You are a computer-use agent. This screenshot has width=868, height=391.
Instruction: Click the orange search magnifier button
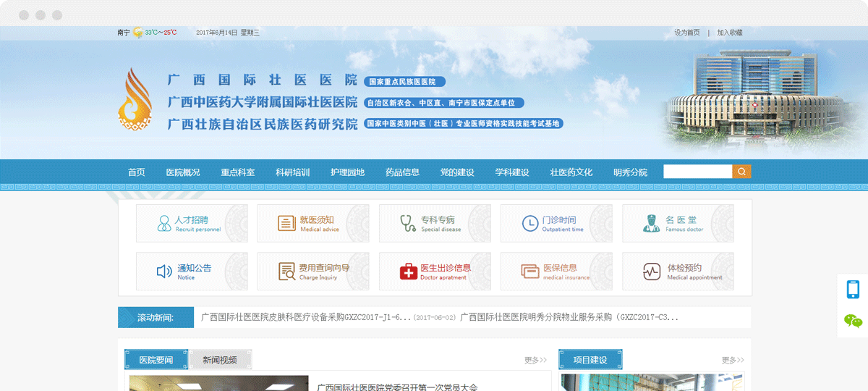click(742, 172)
